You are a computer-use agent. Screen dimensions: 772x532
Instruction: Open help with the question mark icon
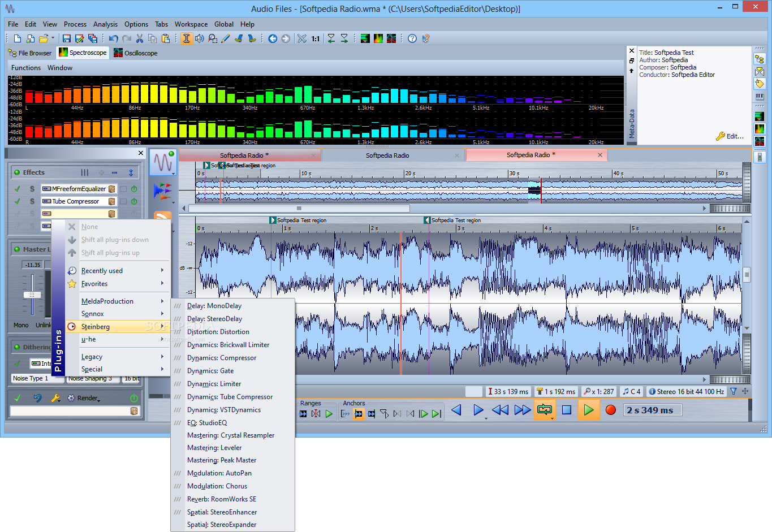pyautogui.click(x=412, y=38)
